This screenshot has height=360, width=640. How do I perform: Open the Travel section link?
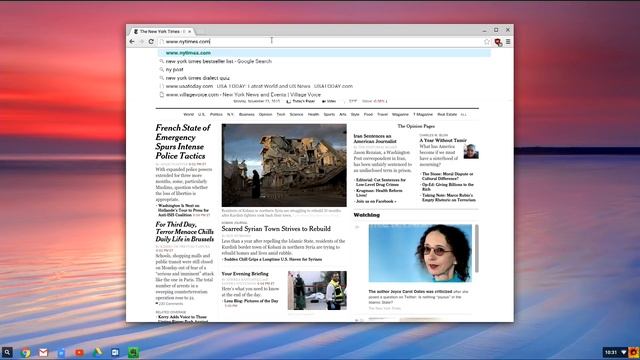(x=382, y=115)
